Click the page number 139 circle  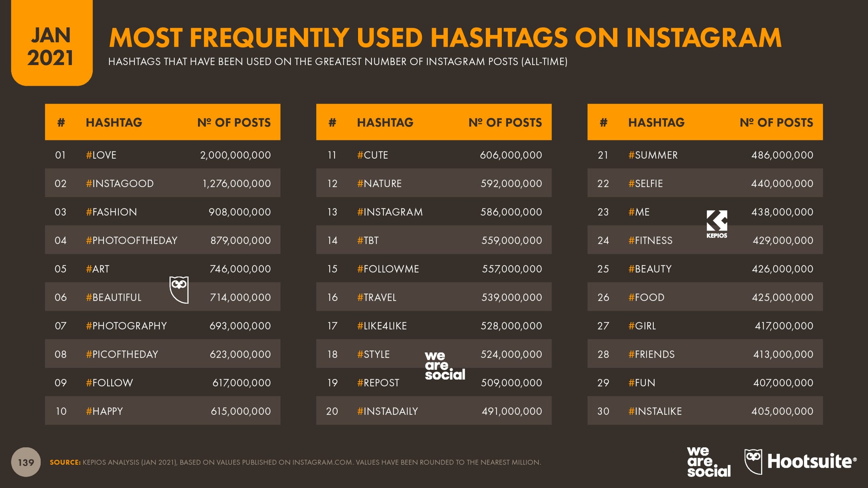26,462
